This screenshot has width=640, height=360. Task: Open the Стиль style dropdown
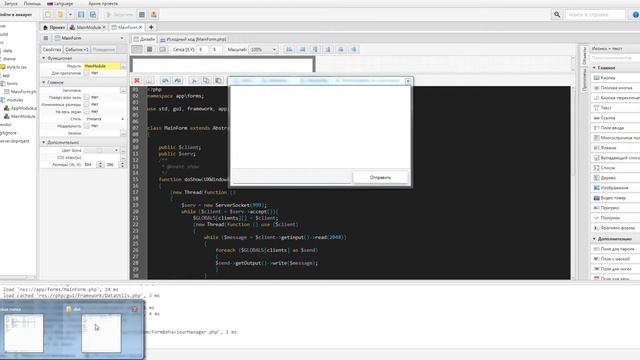(x=105, y=119)
